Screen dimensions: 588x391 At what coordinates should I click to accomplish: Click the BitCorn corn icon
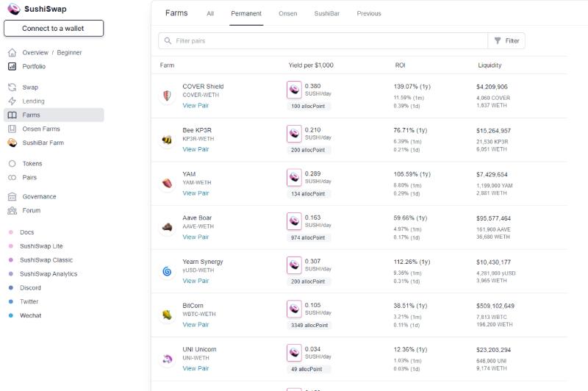[167, 315]
